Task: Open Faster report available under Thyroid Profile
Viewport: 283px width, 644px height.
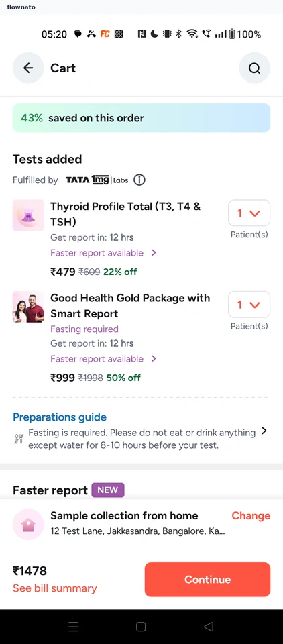Action: coord(103,253)
